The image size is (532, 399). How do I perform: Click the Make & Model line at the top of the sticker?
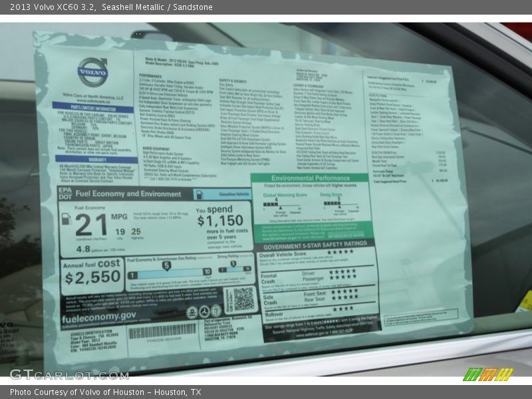182,61
